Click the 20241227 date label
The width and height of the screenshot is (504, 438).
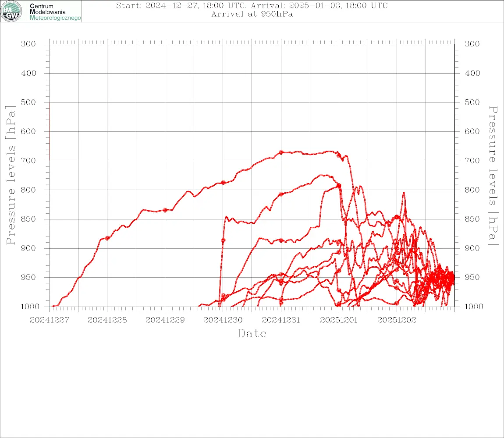point(49,320)
